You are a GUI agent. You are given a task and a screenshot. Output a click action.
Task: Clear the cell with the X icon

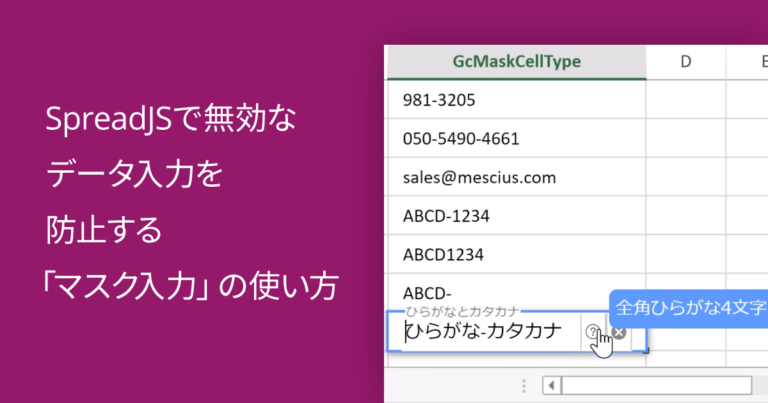tap(619, 332)
